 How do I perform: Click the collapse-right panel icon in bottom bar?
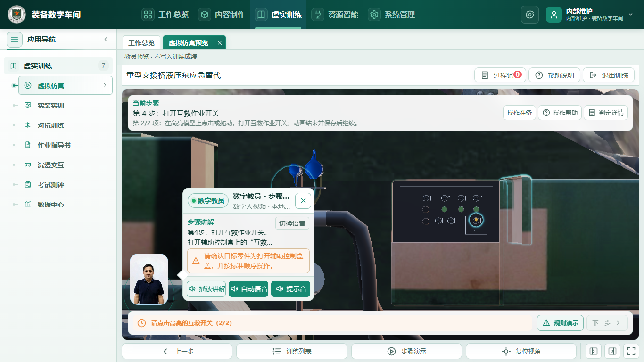coord(612,351)
